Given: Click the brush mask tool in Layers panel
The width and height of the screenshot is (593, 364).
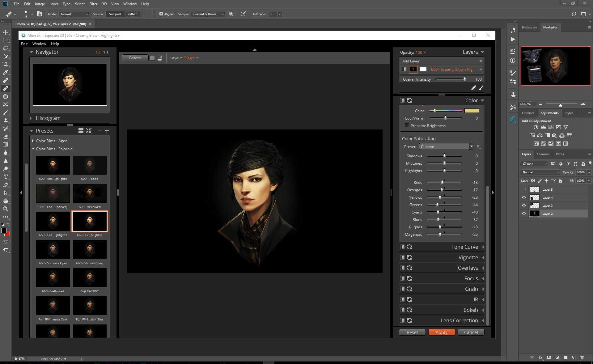Looking at the screenshot, I should (481, 88).
